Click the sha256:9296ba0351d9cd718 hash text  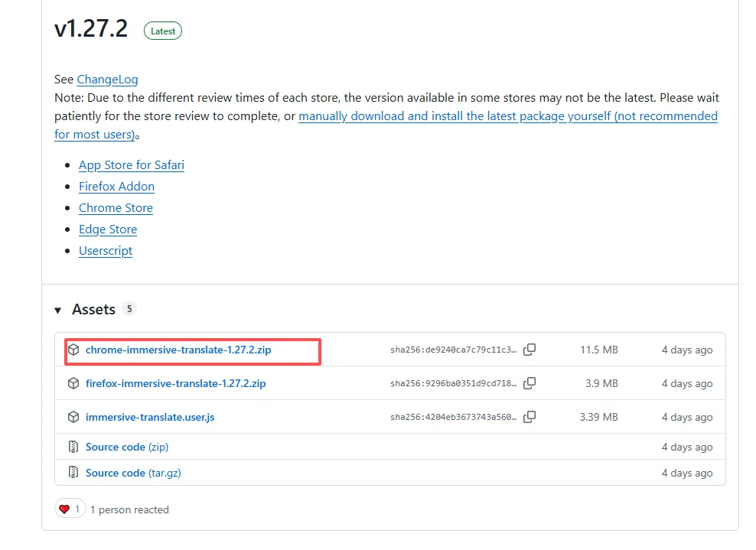pyautogui.click(x=453, y=384)
